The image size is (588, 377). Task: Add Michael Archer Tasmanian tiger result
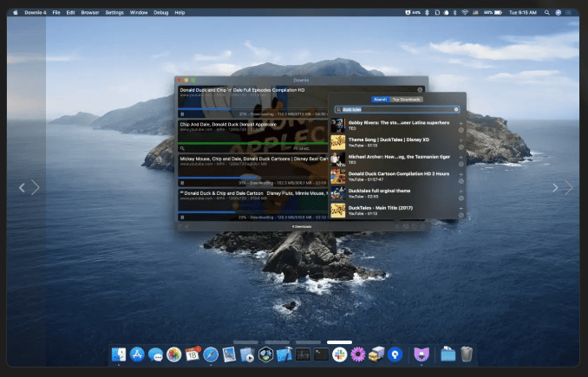pos(461,158)
